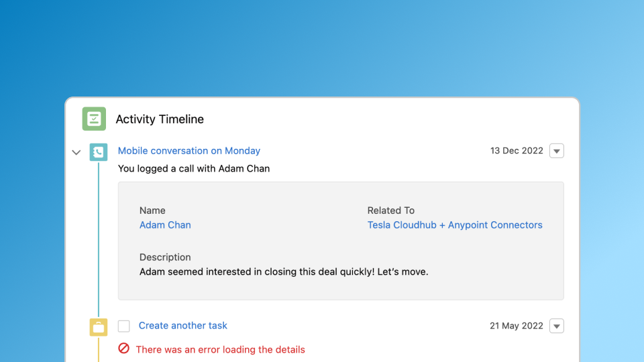Viewport: 644px width, 362px height.
Task: Open actions dropdown for 13 Dec 2022 call
Action: pos(556,151)
